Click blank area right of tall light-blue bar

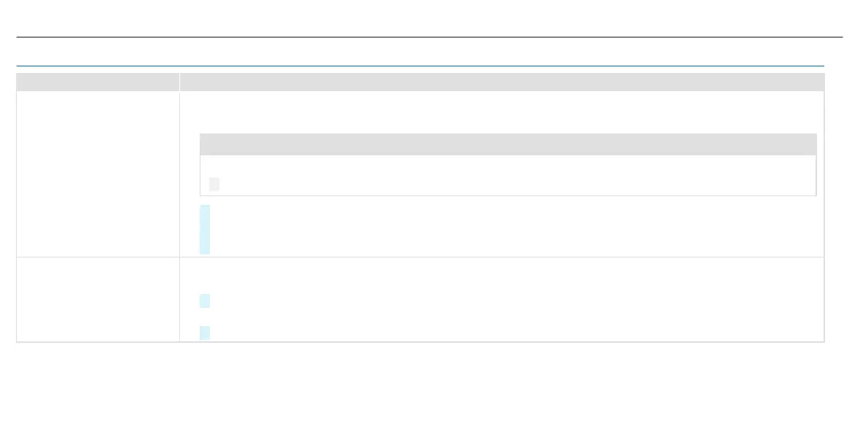(x=515, y=230)
